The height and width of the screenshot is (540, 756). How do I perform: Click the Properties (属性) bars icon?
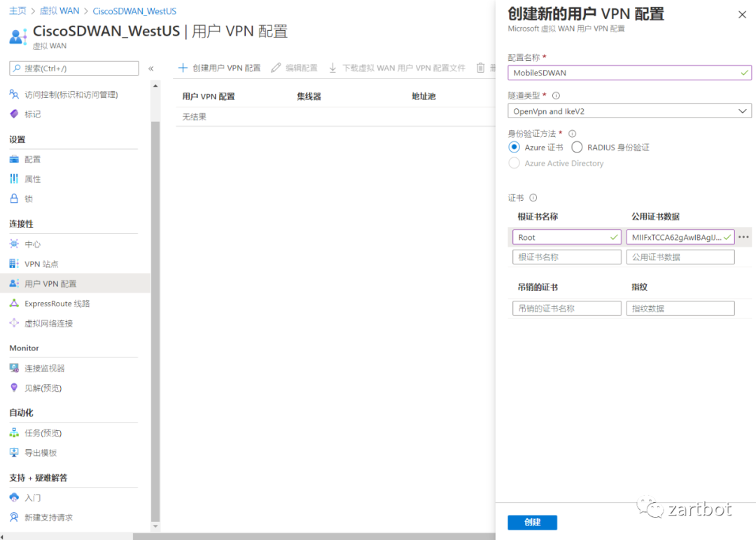14,178
